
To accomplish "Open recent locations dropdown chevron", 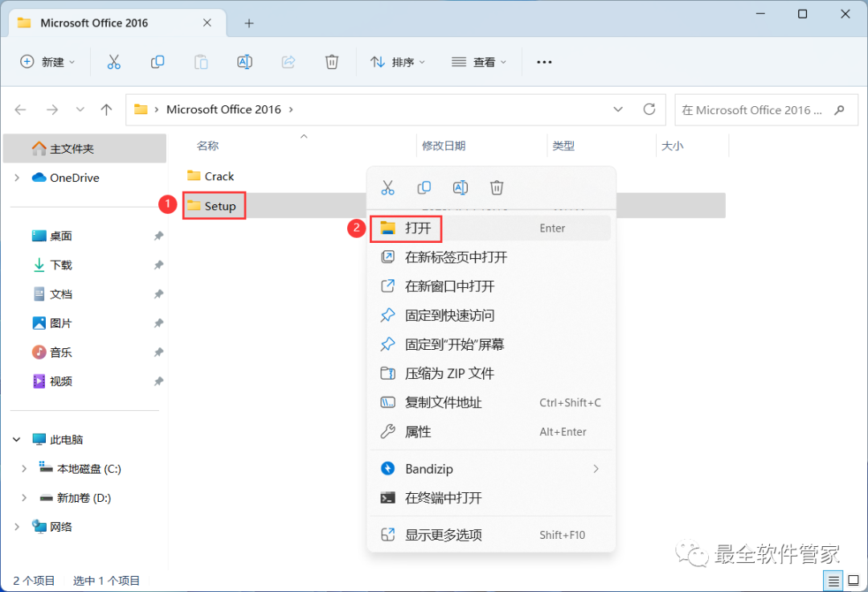I will (x=80, y=109).
